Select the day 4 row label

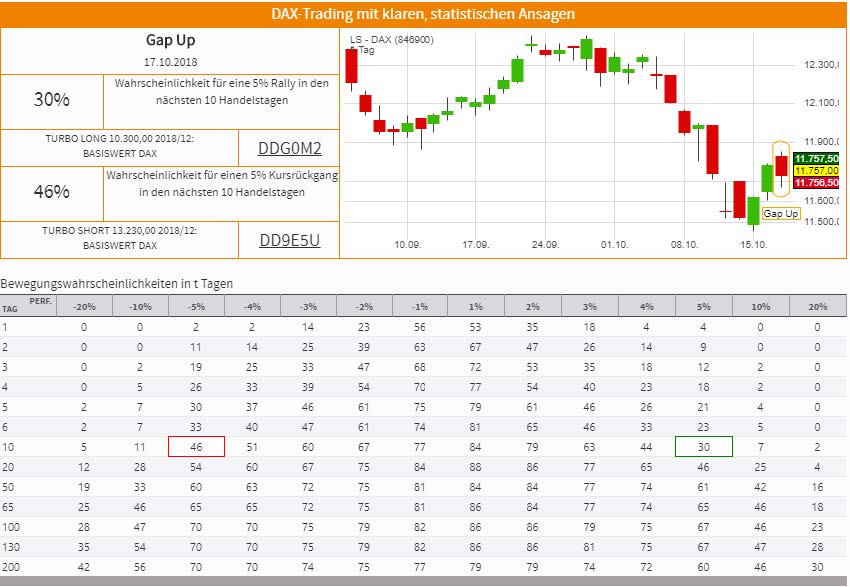(5, 387)
